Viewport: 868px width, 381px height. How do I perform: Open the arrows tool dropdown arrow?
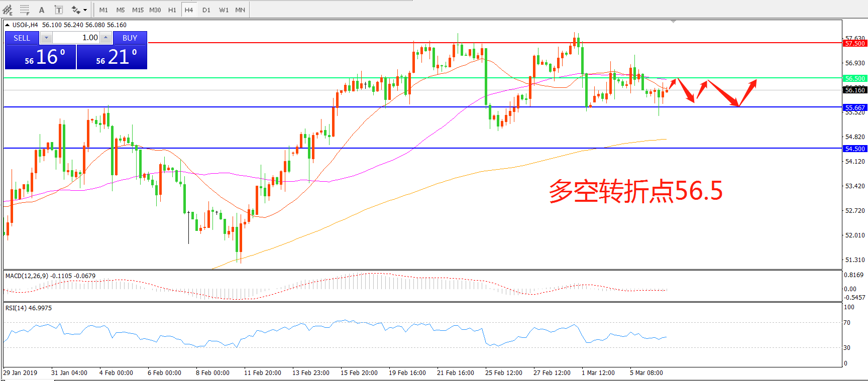tap(85, 10)
